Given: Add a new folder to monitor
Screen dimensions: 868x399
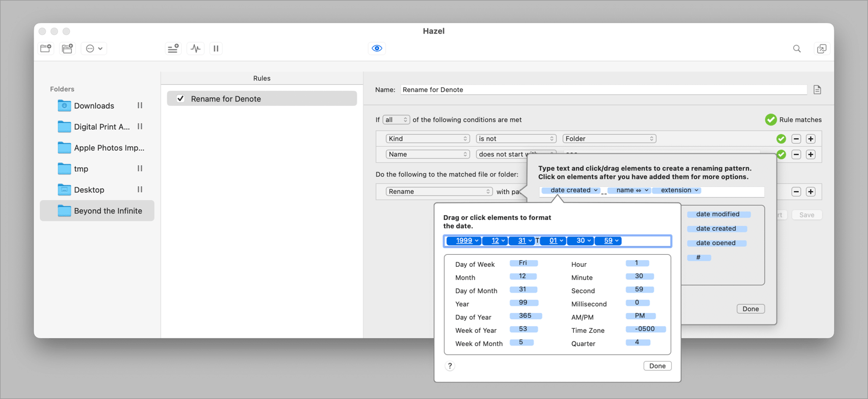Looking at the screenshot, I should (x=45, y=48).
